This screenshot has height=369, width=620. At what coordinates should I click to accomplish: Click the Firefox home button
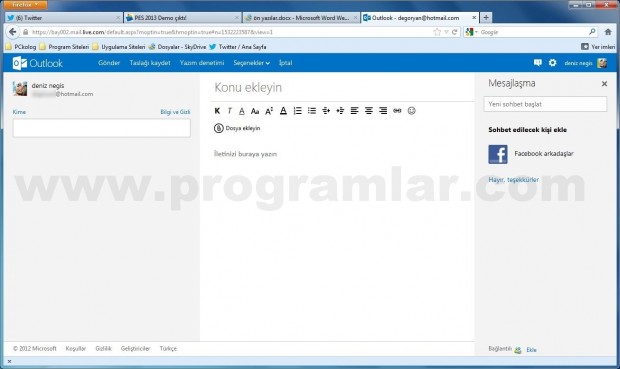[x=608, y=32]
